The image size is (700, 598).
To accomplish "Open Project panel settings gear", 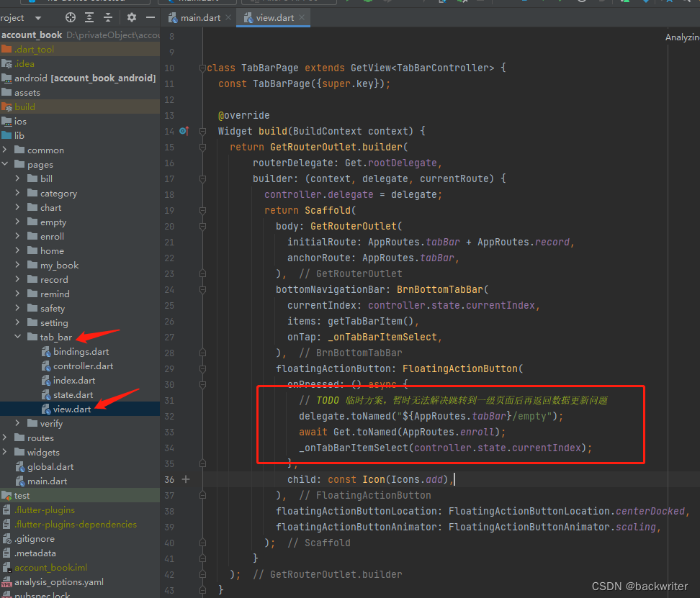I will [131, 17].
